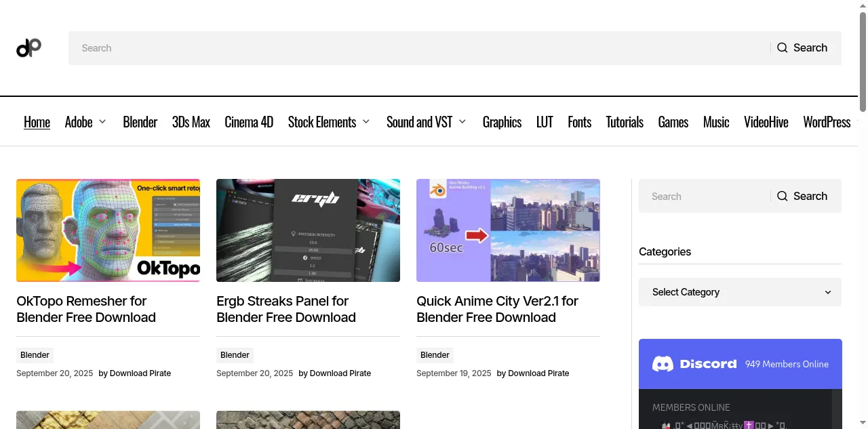This screenshot has height=429, width=868.
Task: Click Download Pirate author under OkTopo post
Action: [x=140, y=373]
